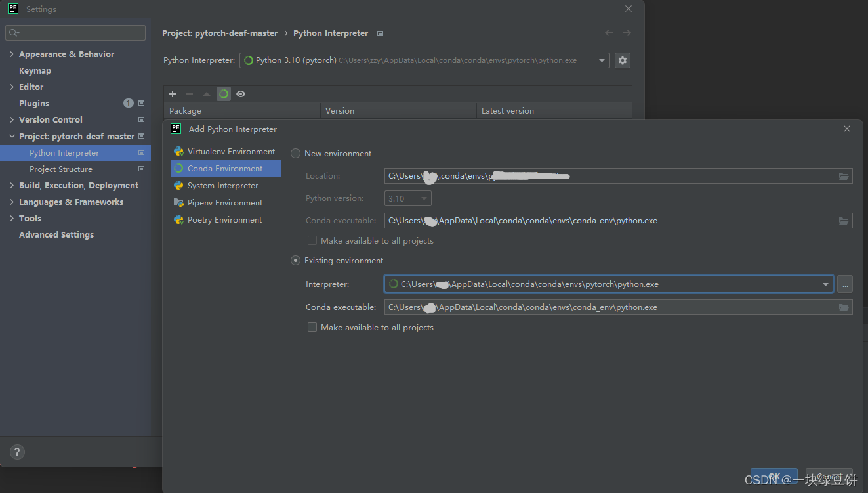Browse folder for new environment Location
Viewport: 868px width, 493px height.
tap(844, 176)
